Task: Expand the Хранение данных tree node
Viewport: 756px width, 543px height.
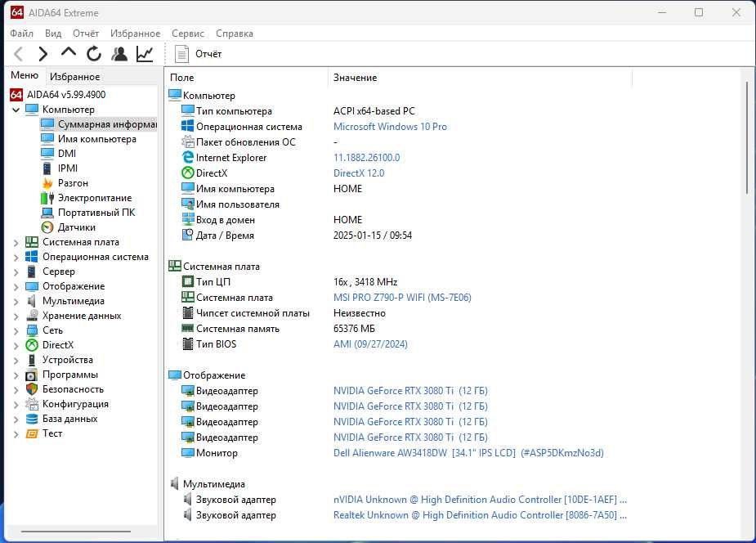Action: 16,316
